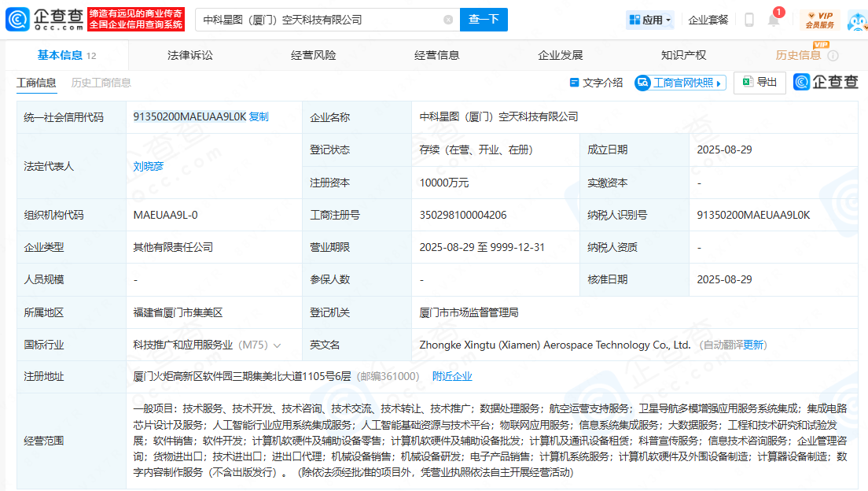Clear the search field with X icon

pyautogui.click(x=448, y=20)
